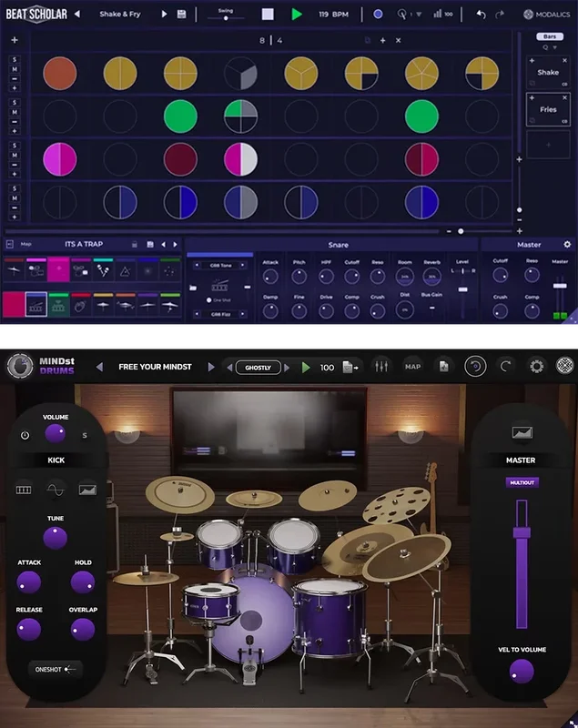Save the ITS A TRAP kit

tap(150, 244)
